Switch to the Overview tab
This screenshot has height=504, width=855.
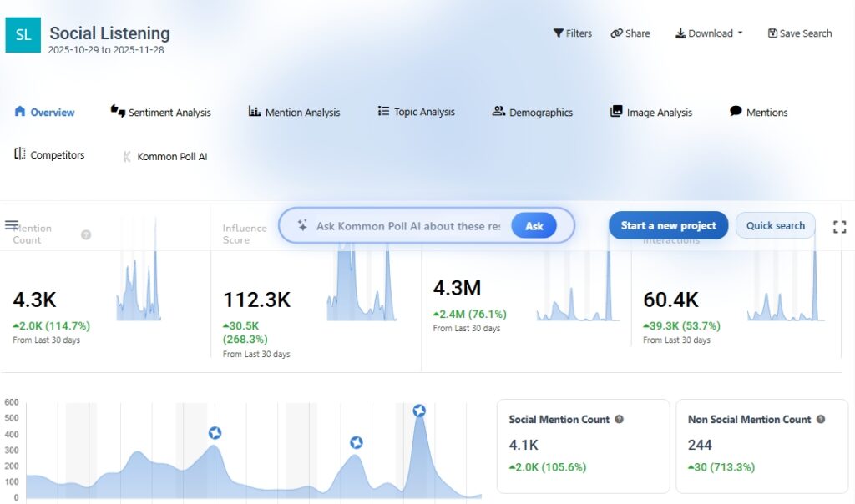pos(45,113)
